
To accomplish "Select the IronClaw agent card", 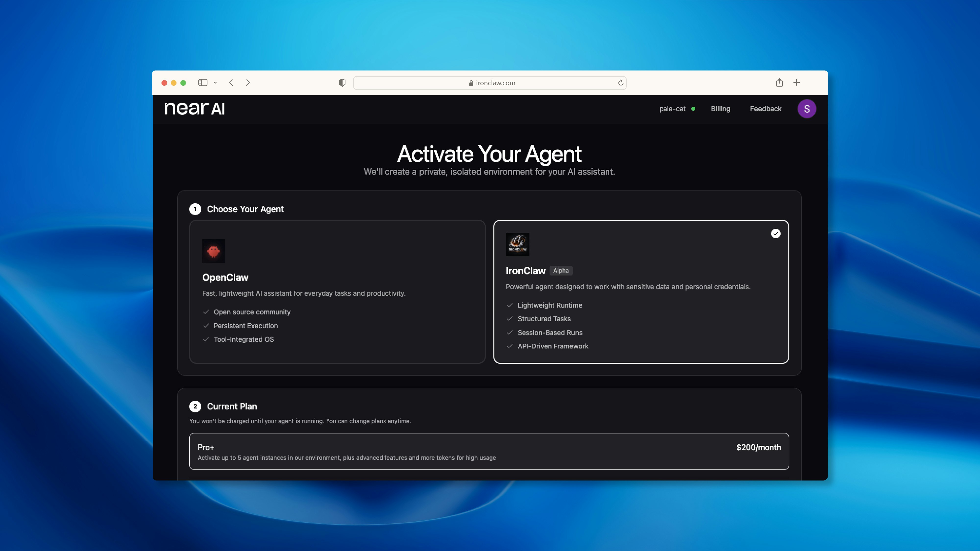I will 641,291.
